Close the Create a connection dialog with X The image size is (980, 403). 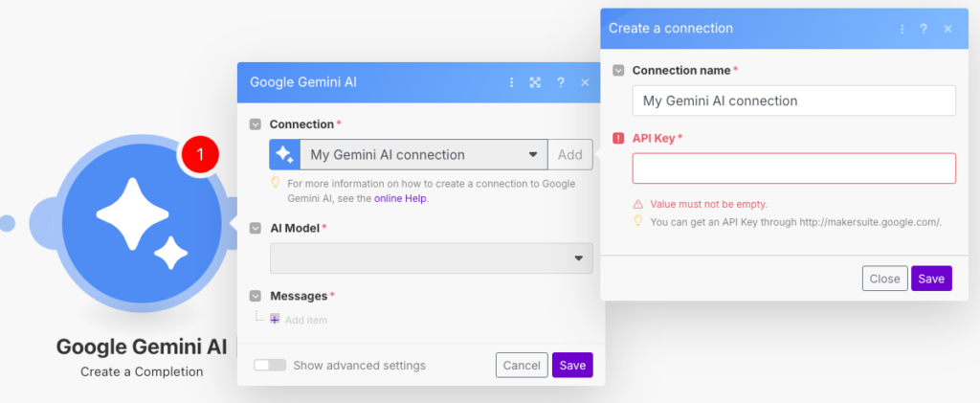pos(947,29)
